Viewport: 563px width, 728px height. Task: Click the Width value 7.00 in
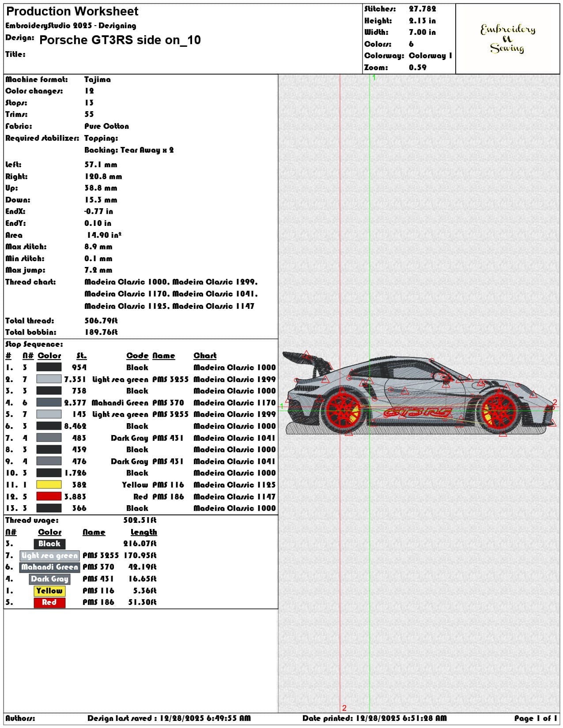[x=422, y=32]
